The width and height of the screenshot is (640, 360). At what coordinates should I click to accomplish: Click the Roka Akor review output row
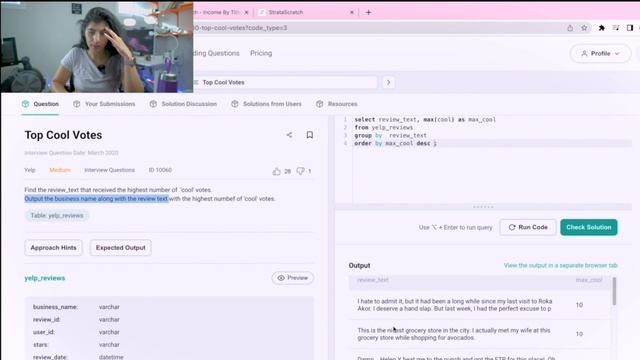[480, 305]
